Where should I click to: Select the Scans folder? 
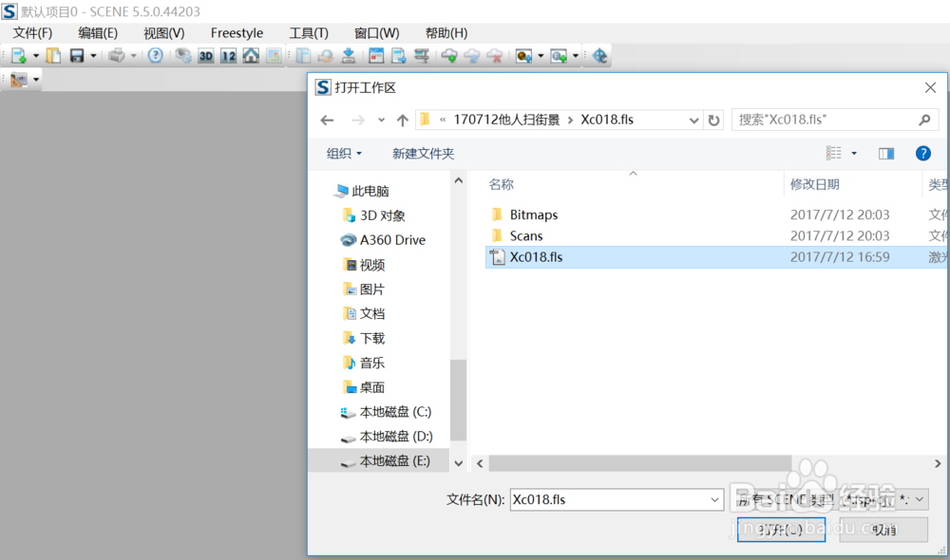point(526,235)
